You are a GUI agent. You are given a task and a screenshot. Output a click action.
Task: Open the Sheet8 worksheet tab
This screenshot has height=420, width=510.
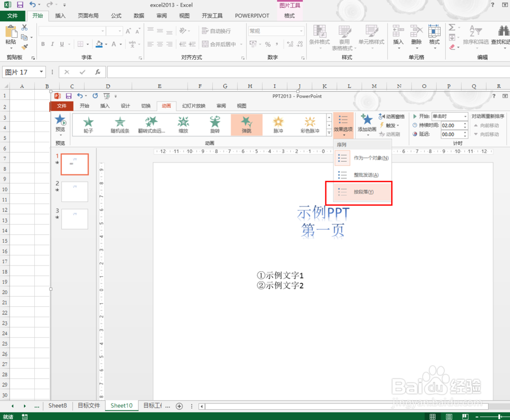[58, 406]
